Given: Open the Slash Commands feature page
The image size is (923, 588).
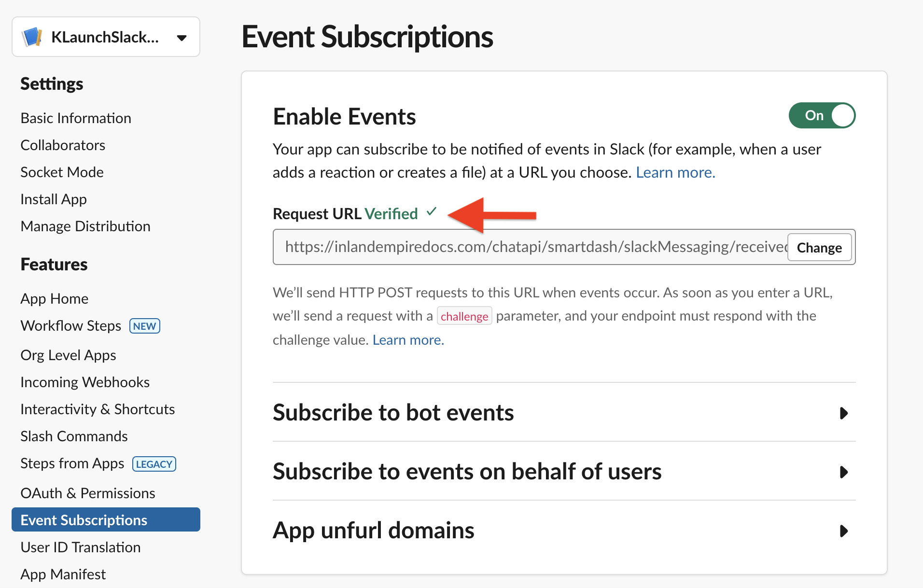Looking at the screenshot, I should pos(74,436).
